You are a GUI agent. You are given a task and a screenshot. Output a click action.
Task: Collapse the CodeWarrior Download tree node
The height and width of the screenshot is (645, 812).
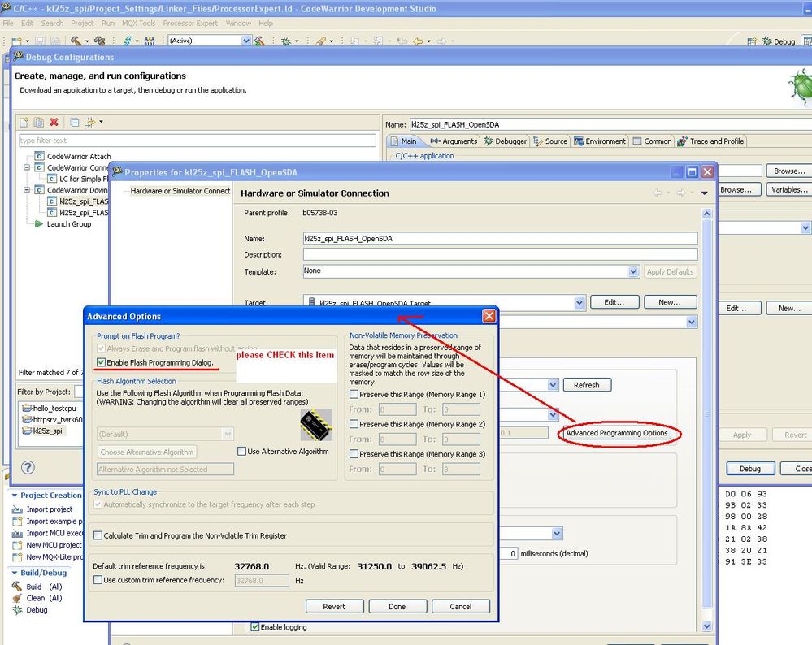pos(26,190)
